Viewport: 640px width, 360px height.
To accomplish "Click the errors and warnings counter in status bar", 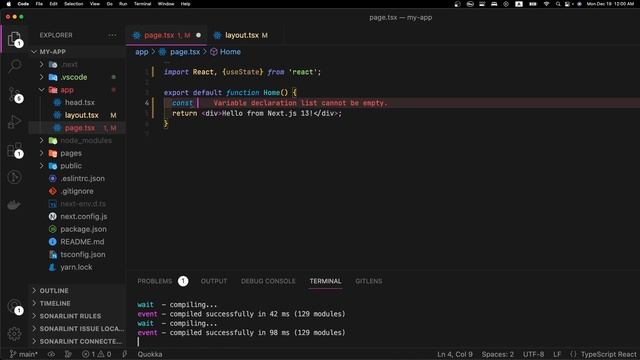I will pos(96,354).
